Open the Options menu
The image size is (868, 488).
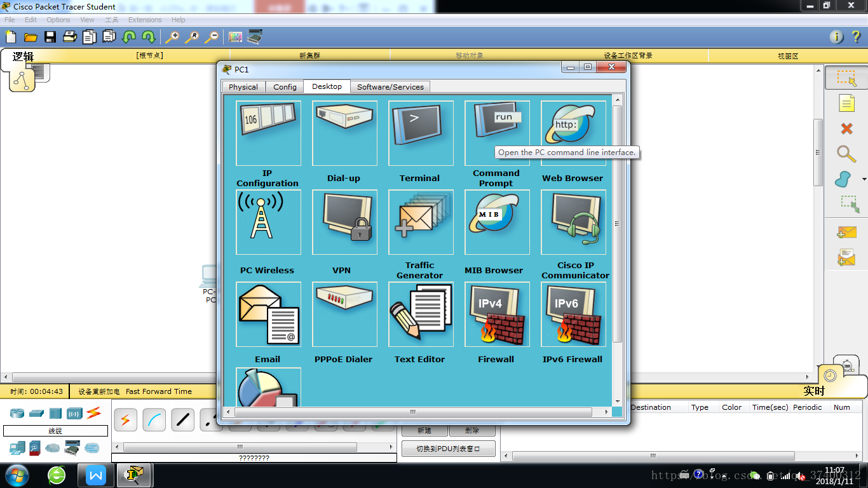point(58,20)
